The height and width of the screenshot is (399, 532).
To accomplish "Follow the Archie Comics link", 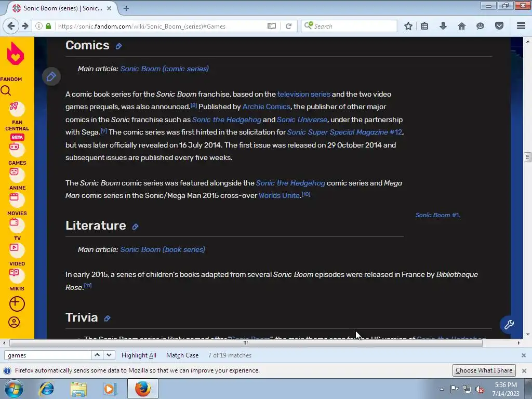I will tap(267, 107).
